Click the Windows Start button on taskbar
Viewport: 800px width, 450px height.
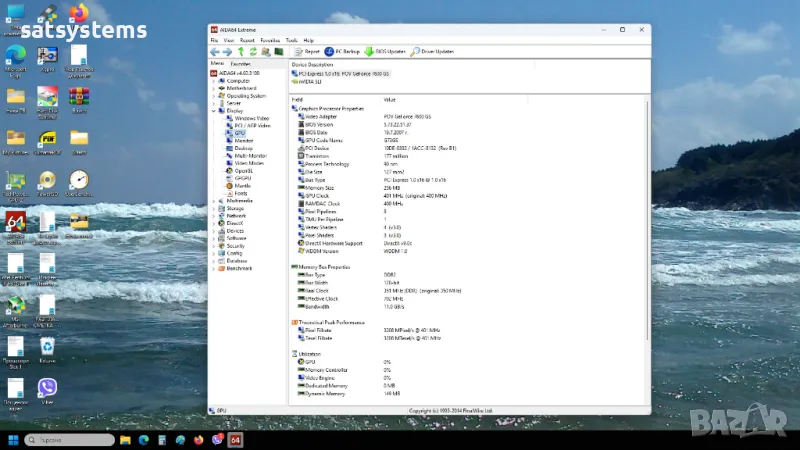click(14, 440)
